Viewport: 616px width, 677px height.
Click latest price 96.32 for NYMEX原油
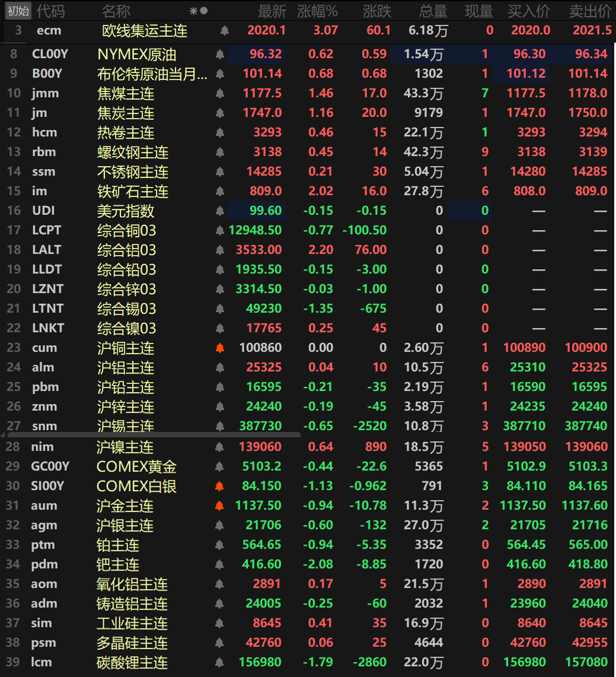point(266,54)
